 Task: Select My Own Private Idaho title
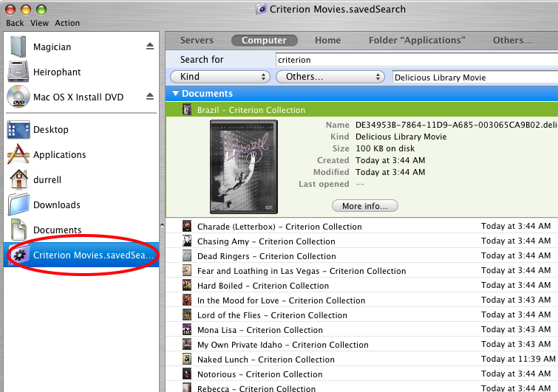point(283,345)
